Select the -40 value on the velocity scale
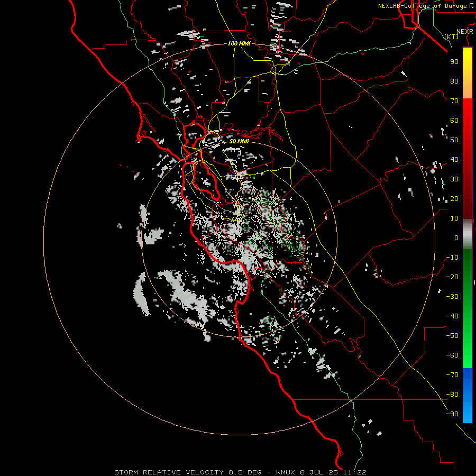Viewport: 476px width, 476px height. click(x=452, y=316)
